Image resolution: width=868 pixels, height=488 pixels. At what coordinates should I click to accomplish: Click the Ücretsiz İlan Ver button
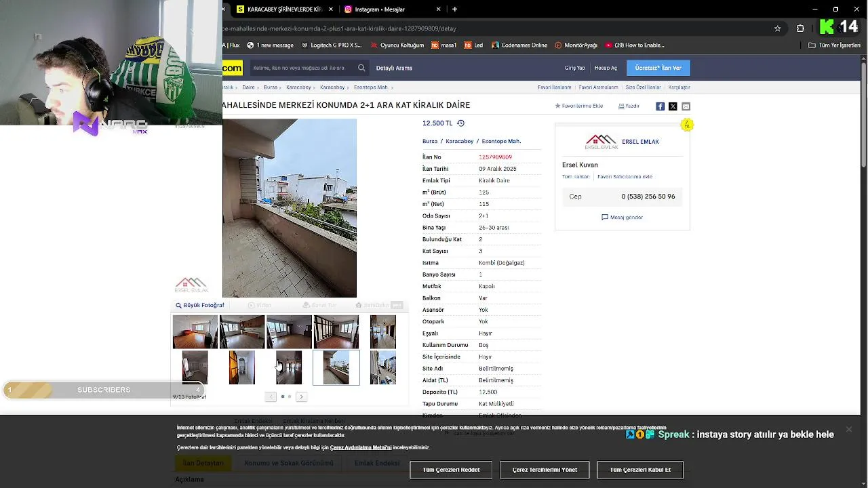[658, 68]
